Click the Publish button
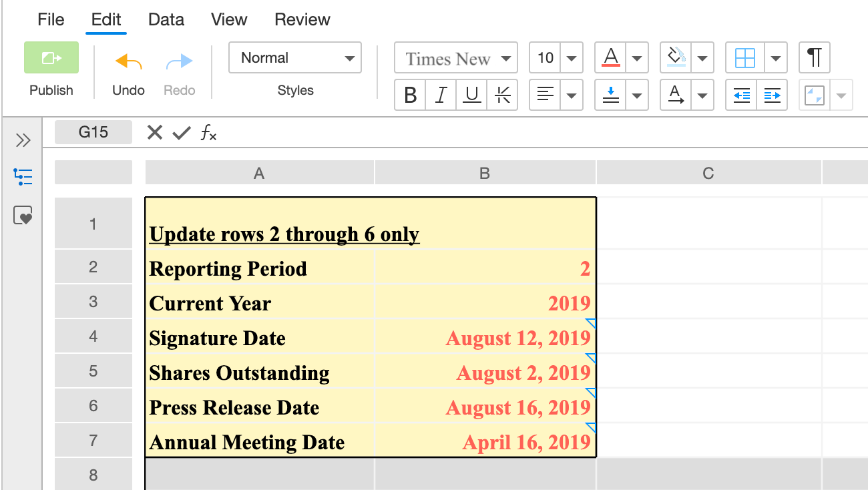Image resolution: width=868 pixels, height=490 pixels. pos(51,57)
